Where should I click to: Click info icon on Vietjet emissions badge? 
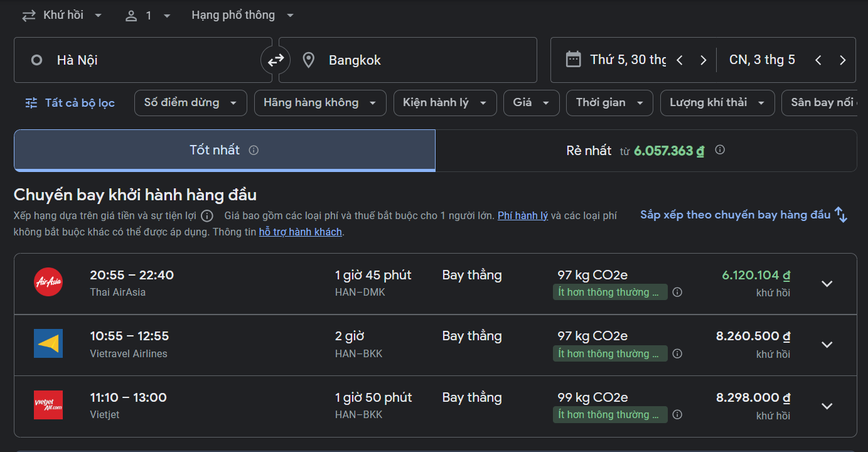click(x=677, y=415)
